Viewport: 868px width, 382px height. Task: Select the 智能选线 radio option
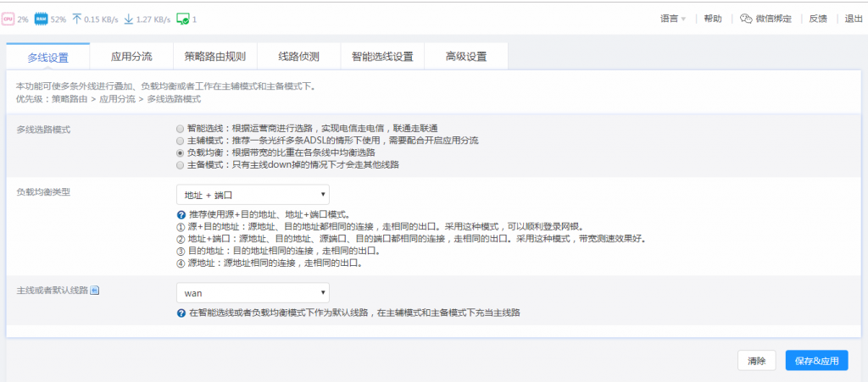[179, 128]
